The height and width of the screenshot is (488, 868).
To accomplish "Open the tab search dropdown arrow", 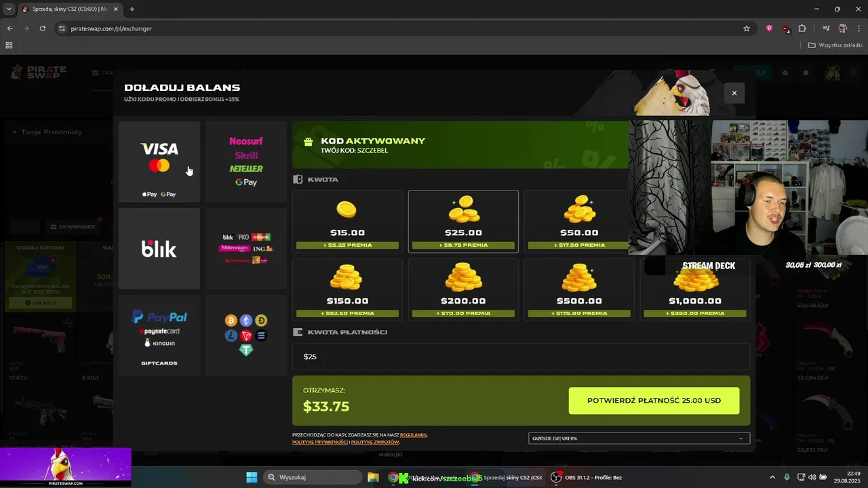I will 9,9.
